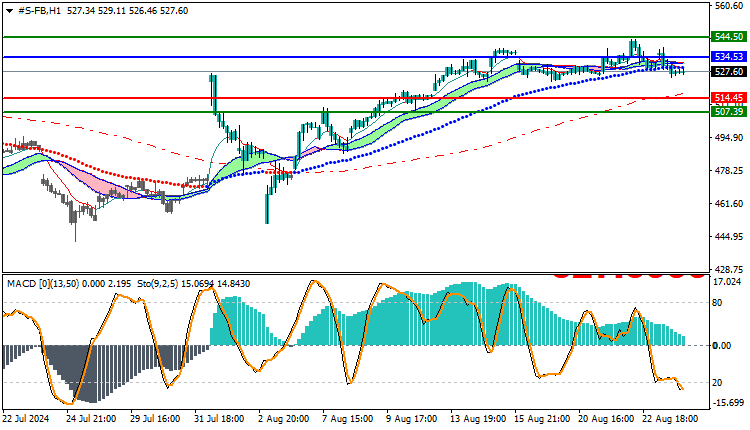
Task: Click the 15 Aug 21:00 time label
Action: pyautogui.click(x=542, y=419)
